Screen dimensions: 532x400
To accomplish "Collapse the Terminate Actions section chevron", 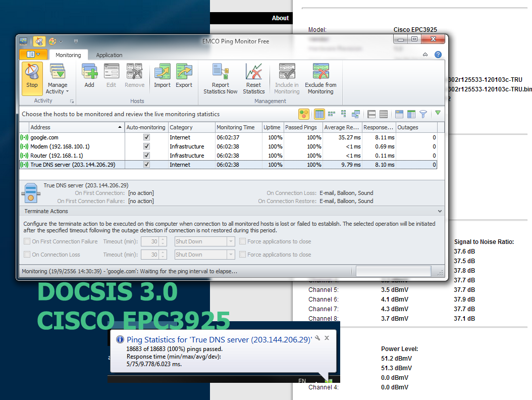I will (440, 211).
